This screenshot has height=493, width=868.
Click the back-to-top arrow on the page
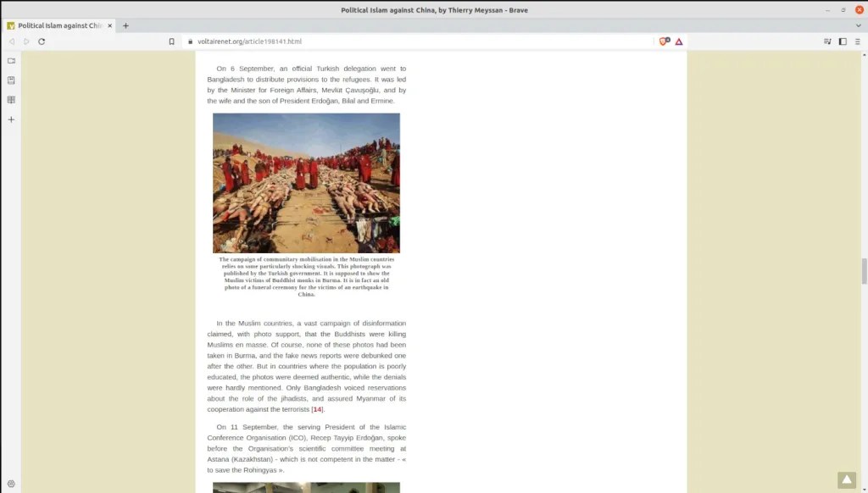tap(846, 480)
